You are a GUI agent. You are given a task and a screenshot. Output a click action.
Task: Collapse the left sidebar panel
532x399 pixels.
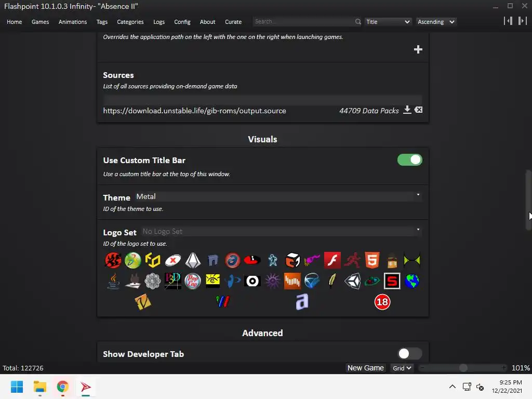[508, 21]
